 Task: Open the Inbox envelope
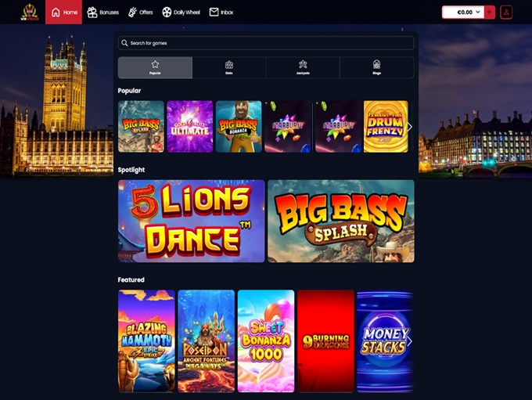[x=221, y=13]
